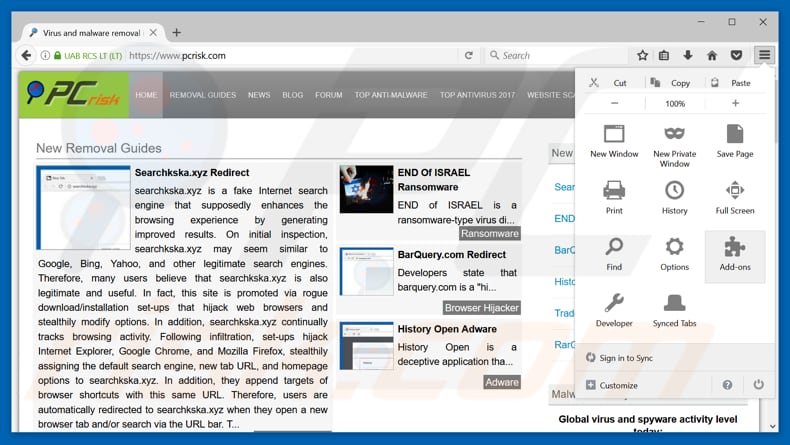Open a New Window

[x=614, y=141]
